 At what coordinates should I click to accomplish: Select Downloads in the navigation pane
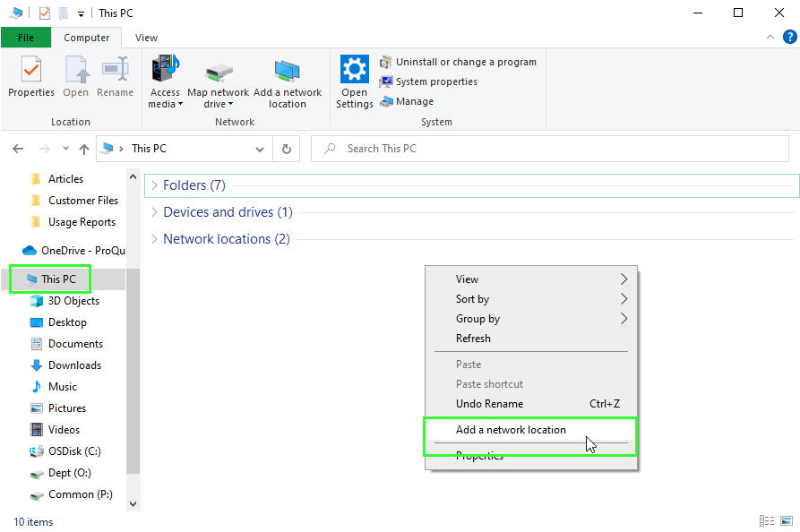[x=74, y=365]
